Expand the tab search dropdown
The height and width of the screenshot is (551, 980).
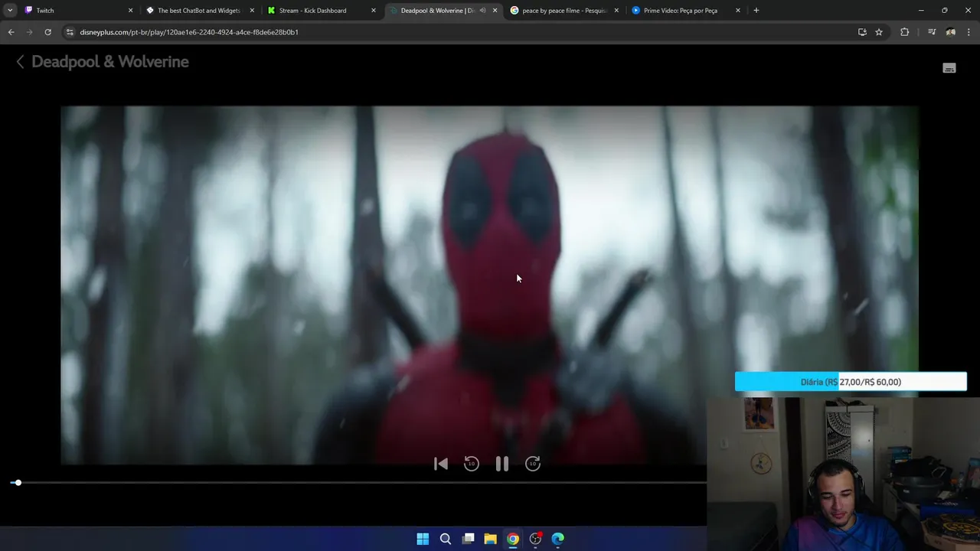(x=10, y=11)
